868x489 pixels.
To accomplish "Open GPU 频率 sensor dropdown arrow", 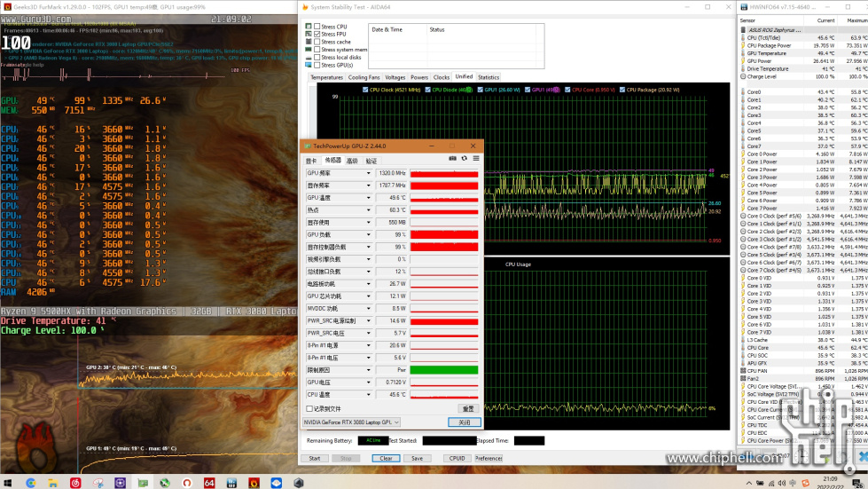I will [x=369, y=173].
